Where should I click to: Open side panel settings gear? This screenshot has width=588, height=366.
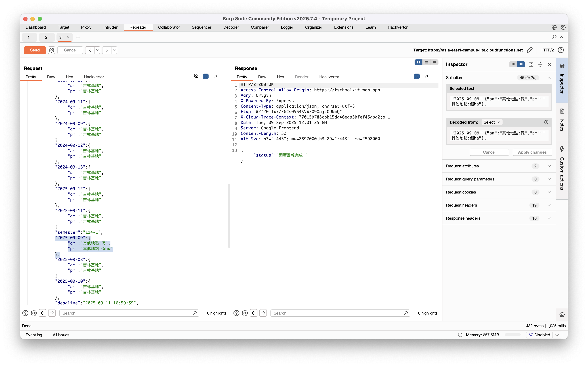[x=562, y=315]
